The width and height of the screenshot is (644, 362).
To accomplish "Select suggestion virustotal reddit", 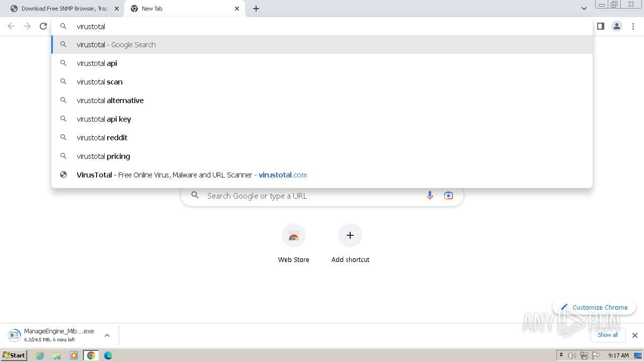I will click(x=322, y=138).
